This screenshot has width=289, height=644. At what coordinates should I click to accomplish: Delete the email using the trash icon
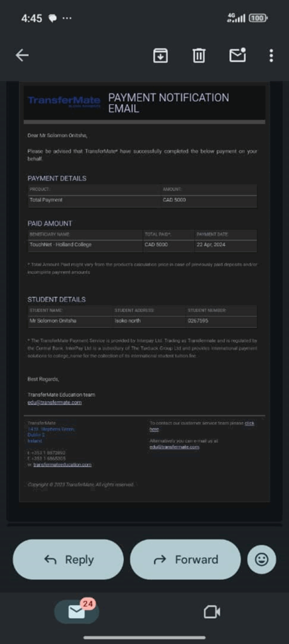point(199,55)
